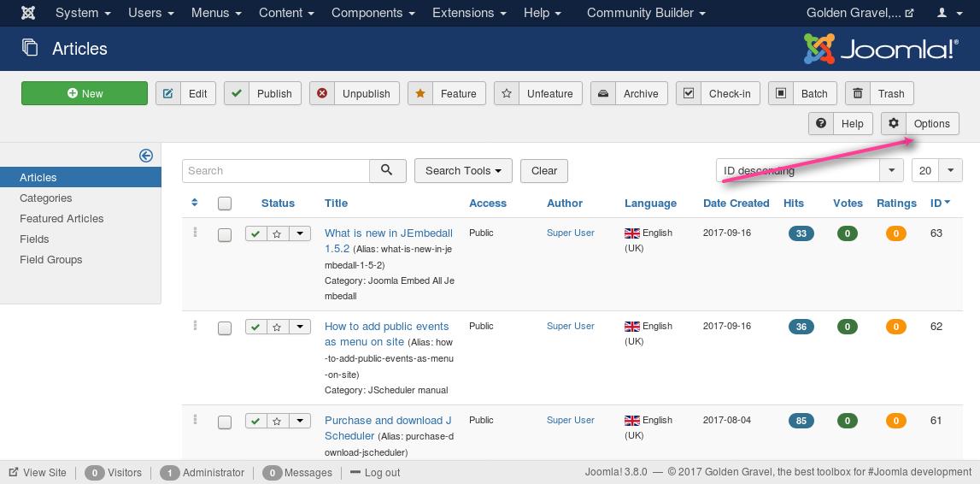Click drag handle of Purchase JScheduler row
The height and width of the screenshot is (484, 980).
195,419
